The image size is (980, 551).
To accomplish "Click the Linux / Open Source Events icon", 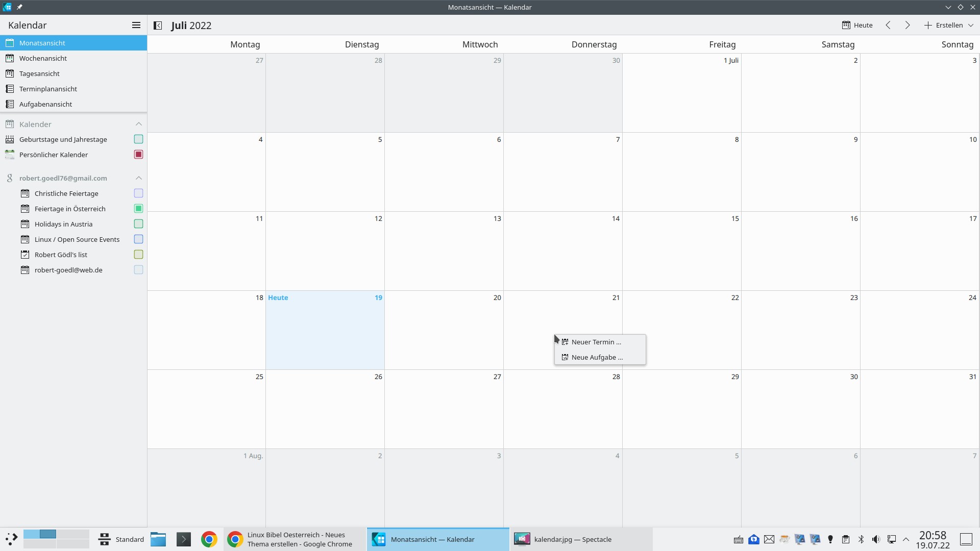I will [25, 239].
